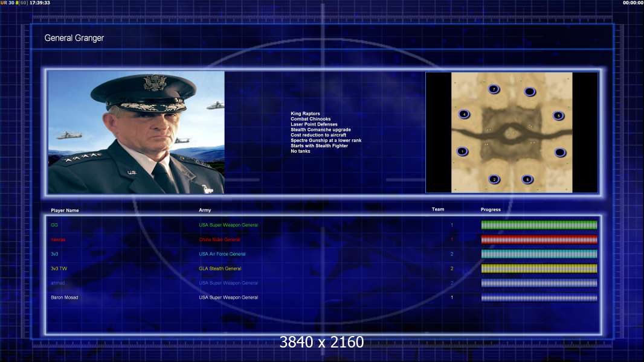Click team number 1 in Baron Mosad's row
The height and width of the screenshot is (362, 644).
pos(452,297)
